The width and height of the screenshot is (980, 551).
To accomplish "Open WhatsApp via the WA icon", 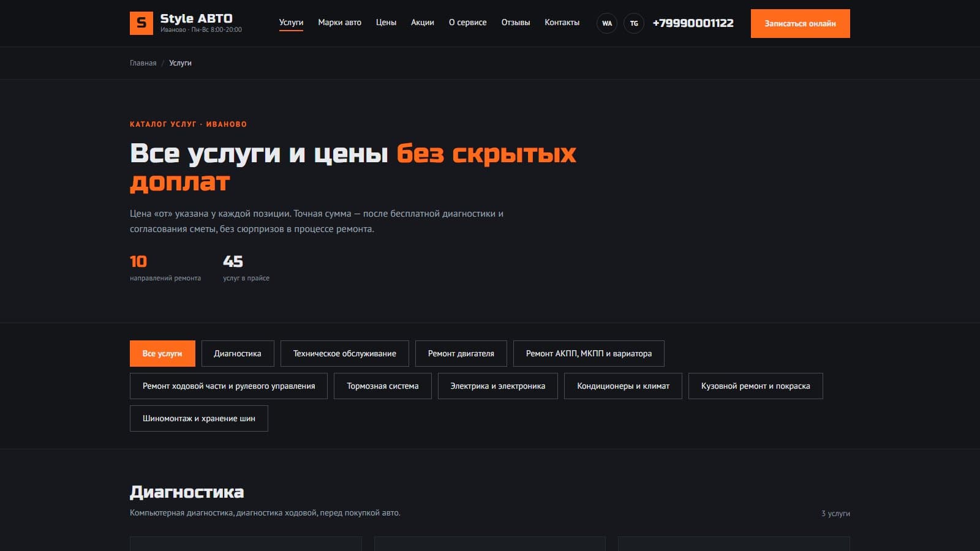I will click(x=607, y=23).
